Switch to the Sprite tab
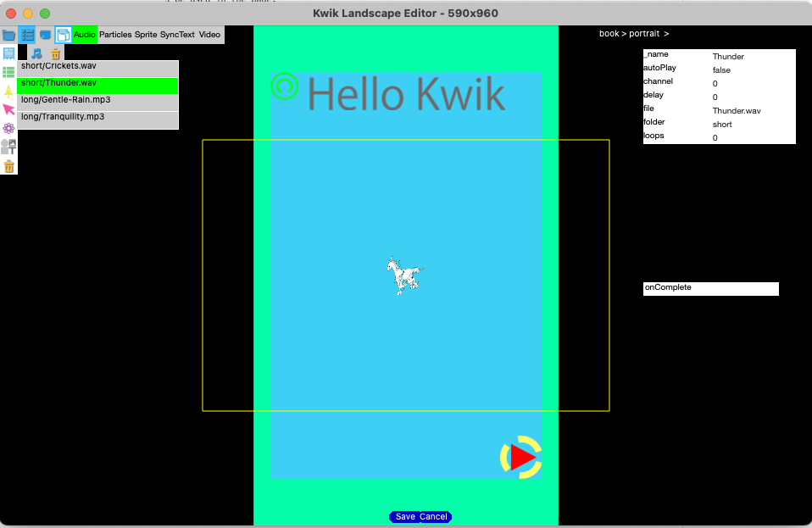 [x=146, y=35]
